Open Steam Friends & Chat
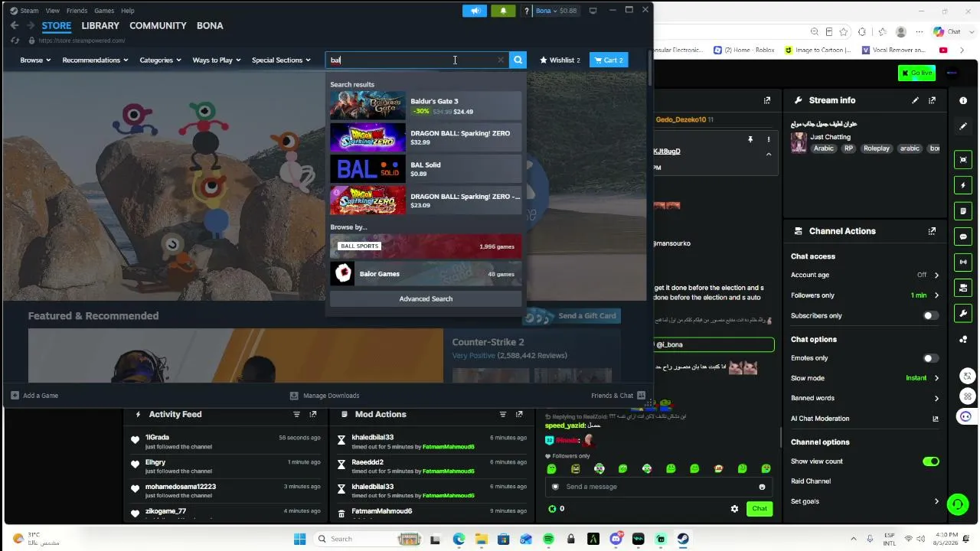Image resolution: width=980 pixels, height=551 pixels. pyautogui.click(x=618, y=396)
